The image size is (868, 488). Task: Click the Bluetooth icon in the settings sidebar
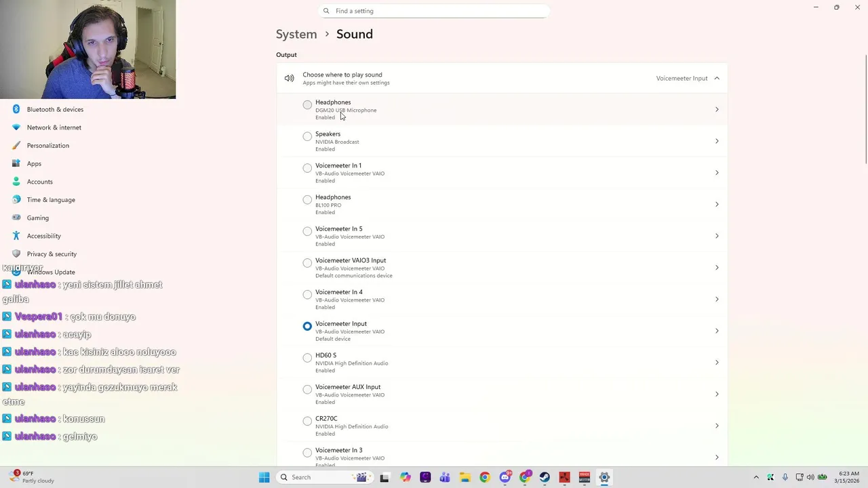click(x=16, y=109)
